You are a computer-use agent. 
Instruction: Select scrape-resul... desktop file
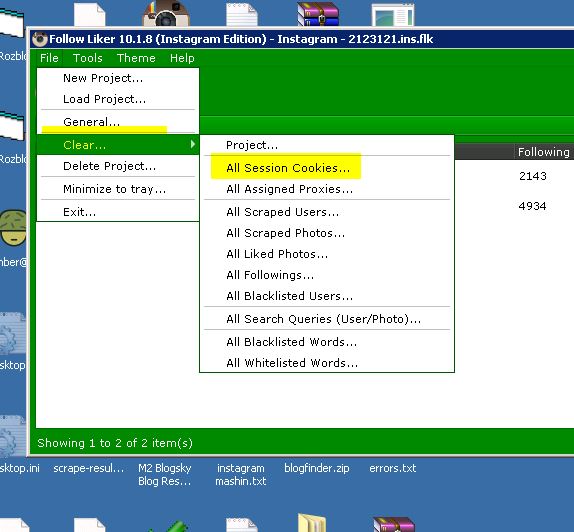(x=89, y=468)
